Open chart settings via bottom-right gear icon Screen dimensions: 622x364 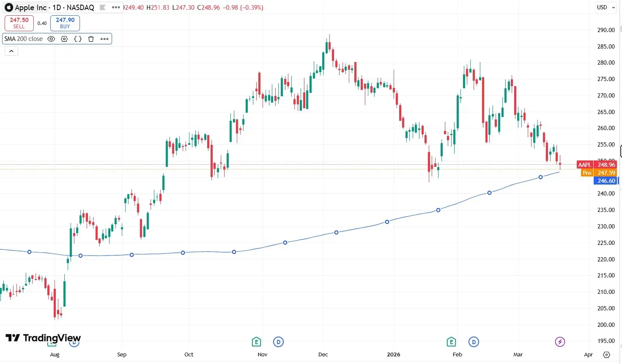click(607, 355)
